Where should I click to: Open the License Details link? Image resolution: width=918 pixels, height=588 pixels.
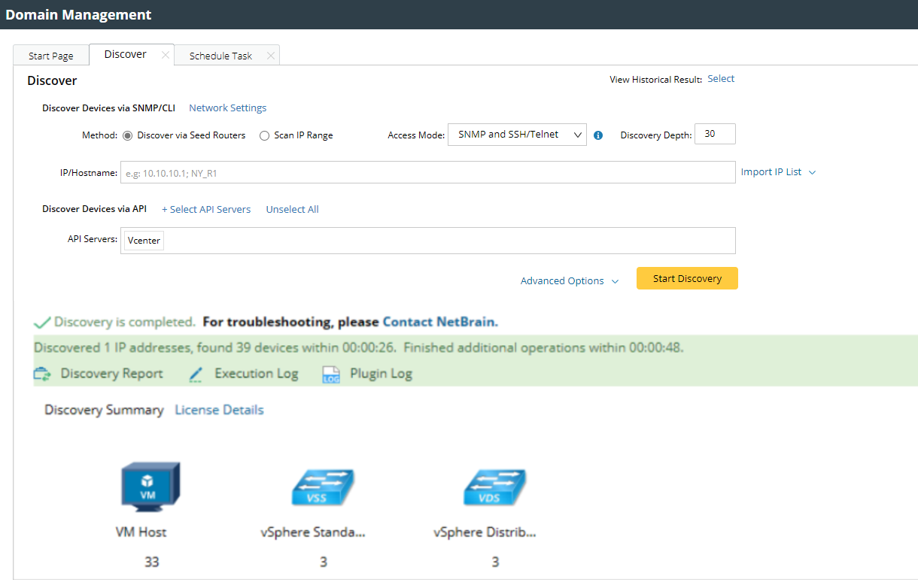click(x=219, y=410)
